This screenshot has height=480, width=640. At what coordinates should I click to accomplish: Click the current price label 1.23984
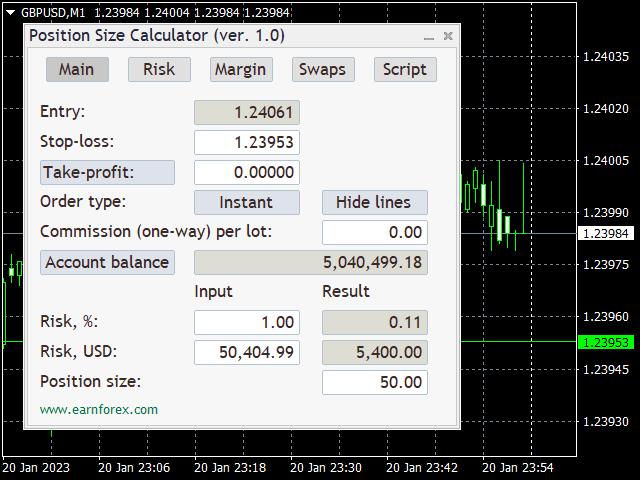coord(606,233)
